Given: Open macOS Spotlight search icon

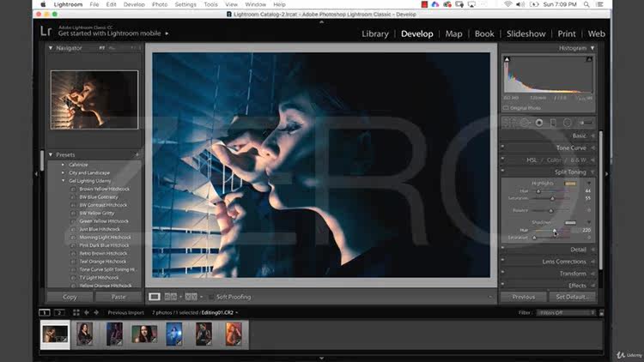Looking at the screenshot, I should (586, 4).
